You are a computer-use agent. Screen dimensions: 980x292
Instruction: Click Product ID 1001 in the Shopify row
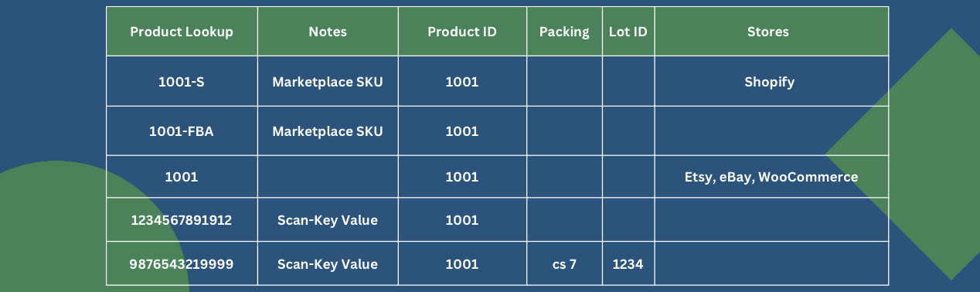(462, 81)
